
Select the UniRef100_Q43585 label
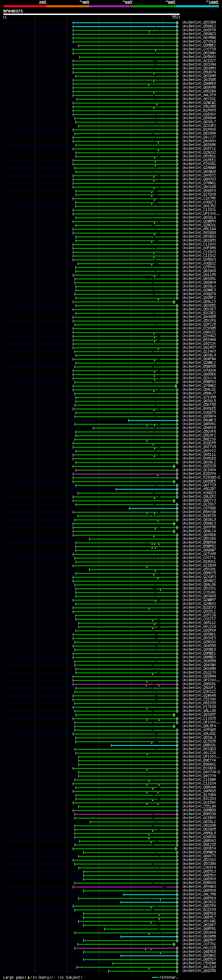199,80
